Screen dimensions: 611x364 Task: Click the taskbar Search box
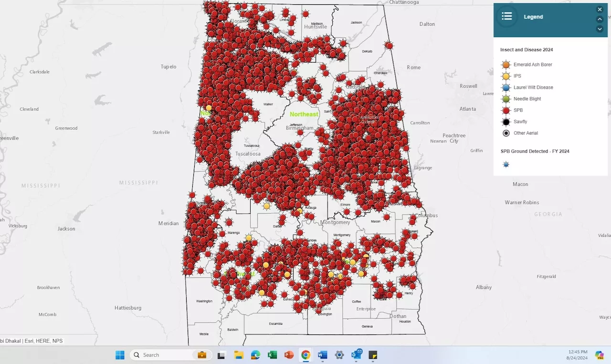point(171,355)
